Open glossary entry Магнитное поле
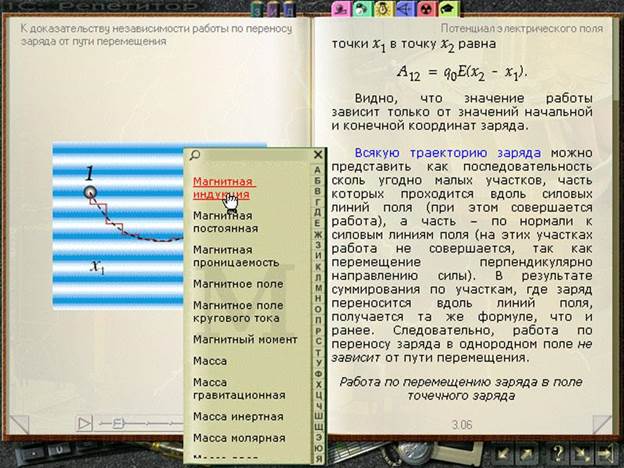Viewport: 624px width, 468px height. 238,284
